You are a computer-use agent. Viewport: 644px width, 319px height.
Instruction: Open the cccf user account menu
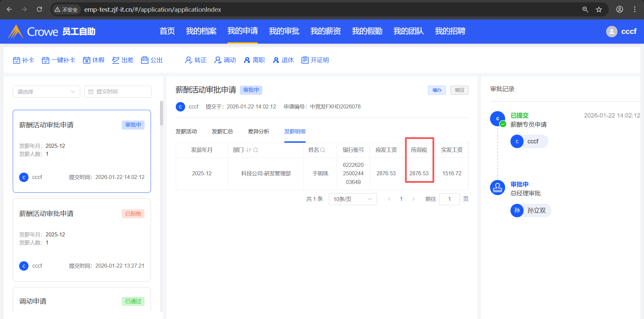tap(621, 32)
